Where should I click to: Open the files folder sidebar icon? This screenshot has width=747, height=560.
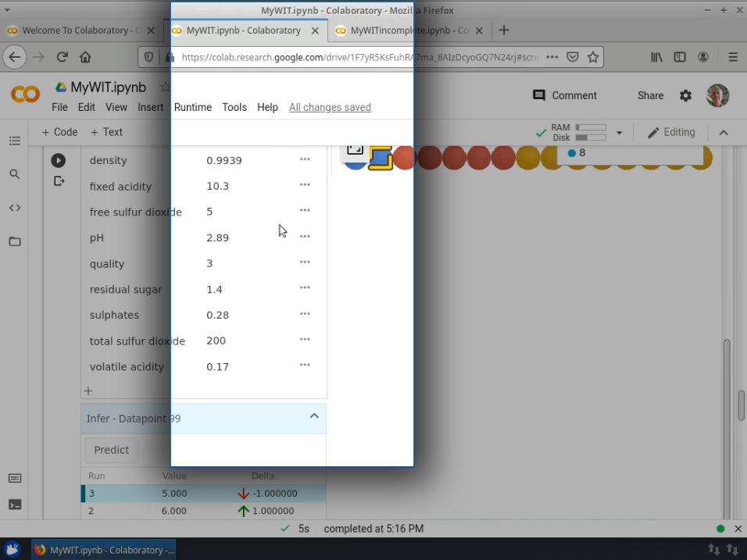tap(15, 241)
